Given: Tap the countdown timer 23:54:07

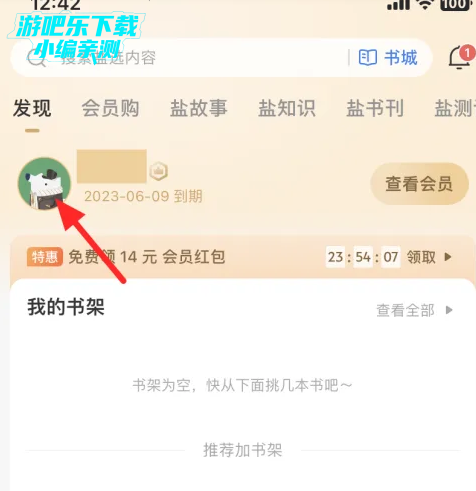Looking at the screenshot, I should click(363, 257).
